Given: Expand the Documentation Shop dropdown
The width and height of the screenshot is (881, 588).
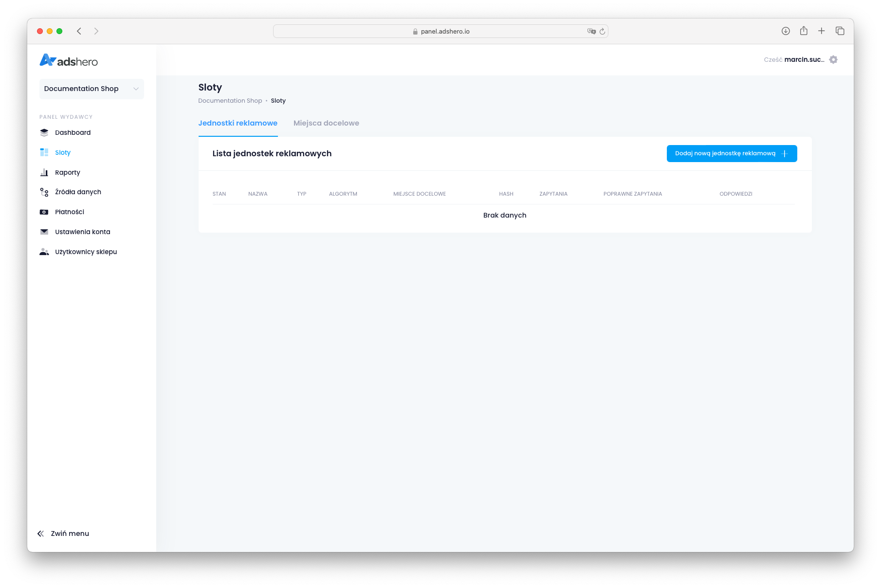Looking at the screenshot, I should 92,89.
